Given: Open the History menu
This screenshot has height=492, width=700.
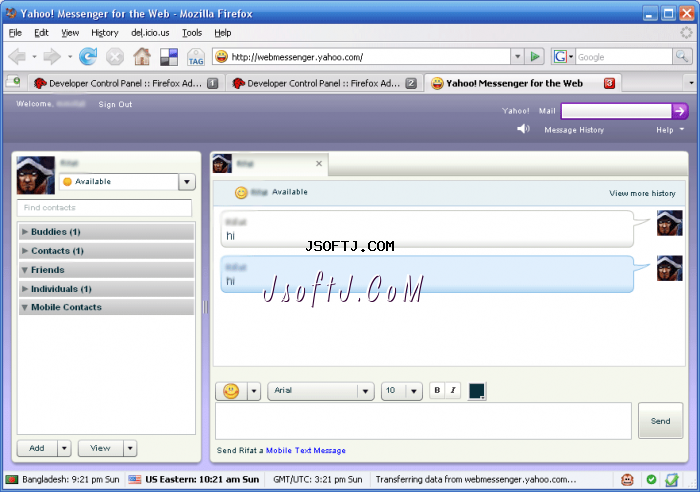Looking at the screenshot, I should coord(105,33).
